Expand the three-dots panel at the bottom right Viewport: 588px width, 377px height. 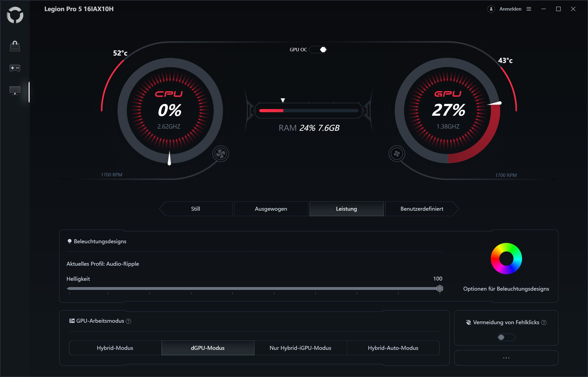tap(506, 358)
